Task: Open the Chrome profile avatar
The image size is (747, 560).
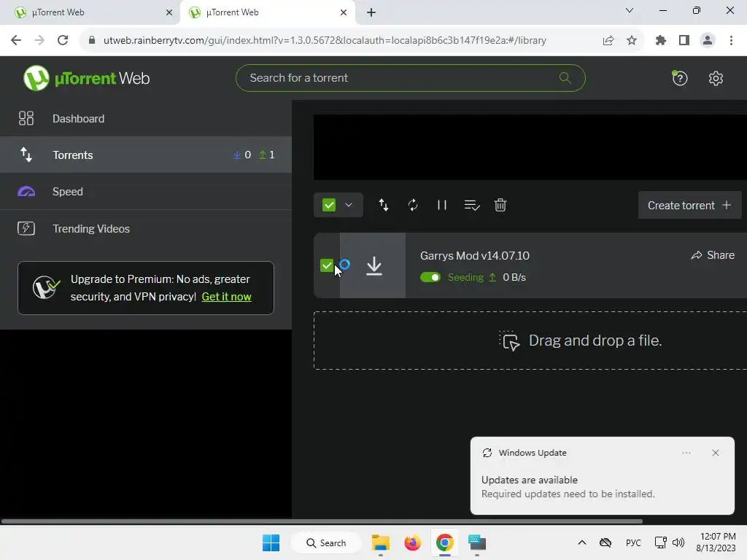Action: click(708, 41)
